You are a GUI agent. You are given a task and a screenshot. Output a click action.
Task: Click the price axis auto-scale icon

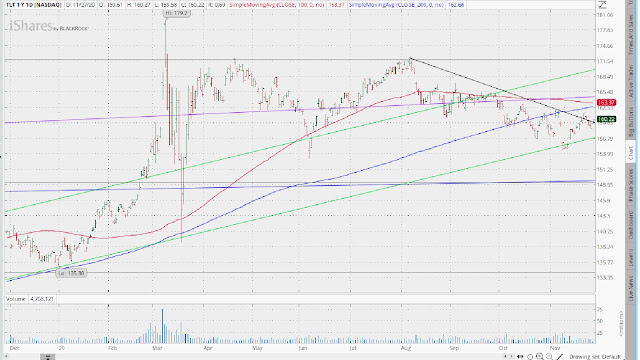click(602, 5)
